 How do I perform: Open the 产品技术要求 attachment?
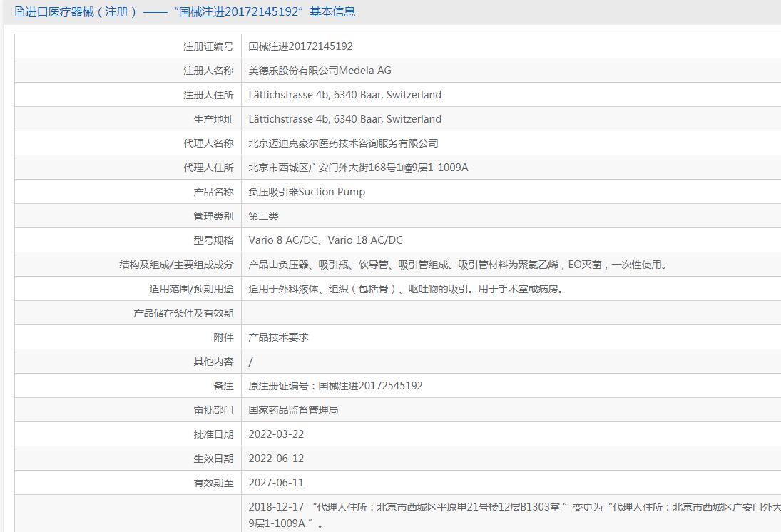click(278, 338)
